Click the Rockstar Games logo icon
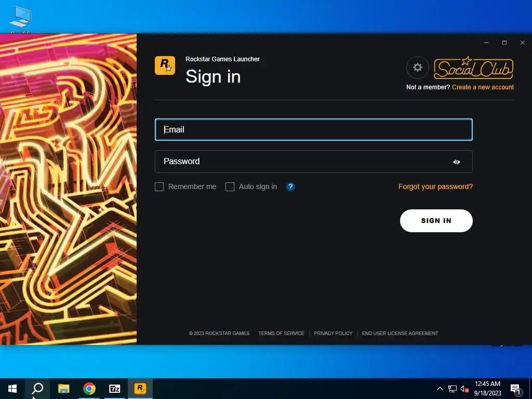This screenshot has height=399, width=532. [165, 65]
